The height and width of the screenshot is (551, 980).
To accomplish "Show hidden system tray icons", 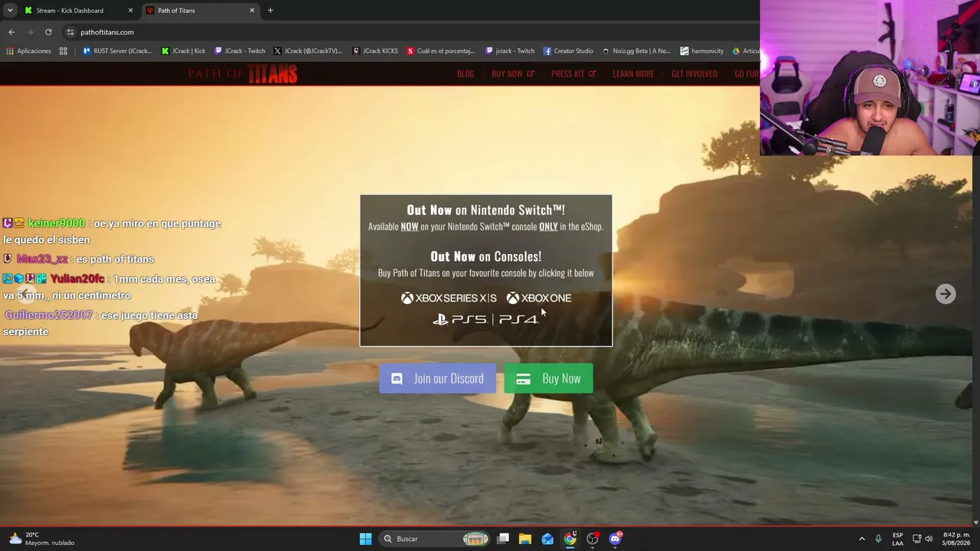I will pos(861,539).
